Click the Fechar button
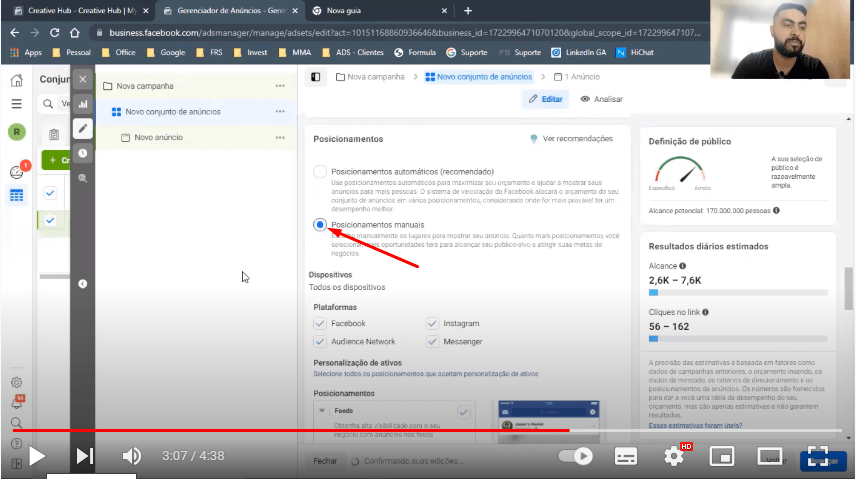Screen dimensions: 856x479 pyautogui.click(x=325, y=461)
